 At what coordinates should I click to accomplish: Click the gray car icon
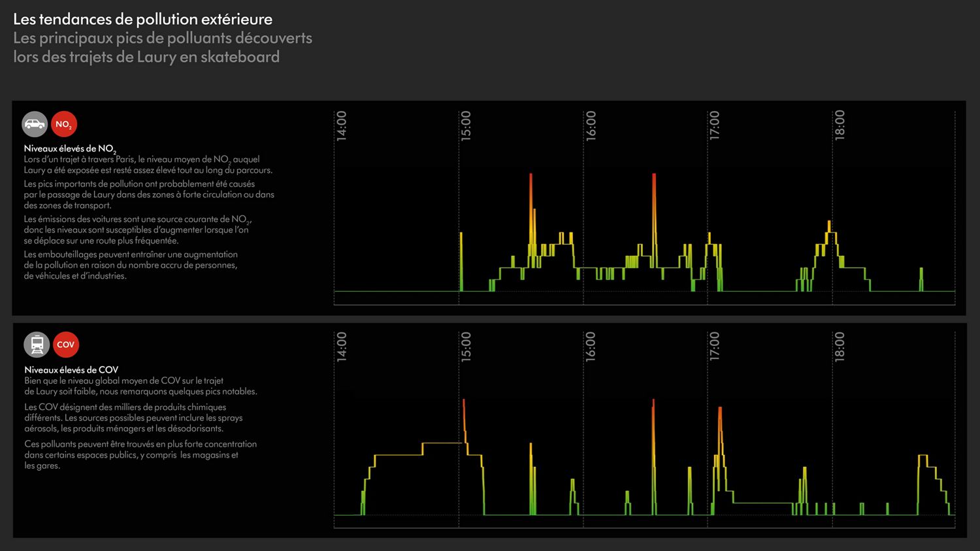coord(35,124)
